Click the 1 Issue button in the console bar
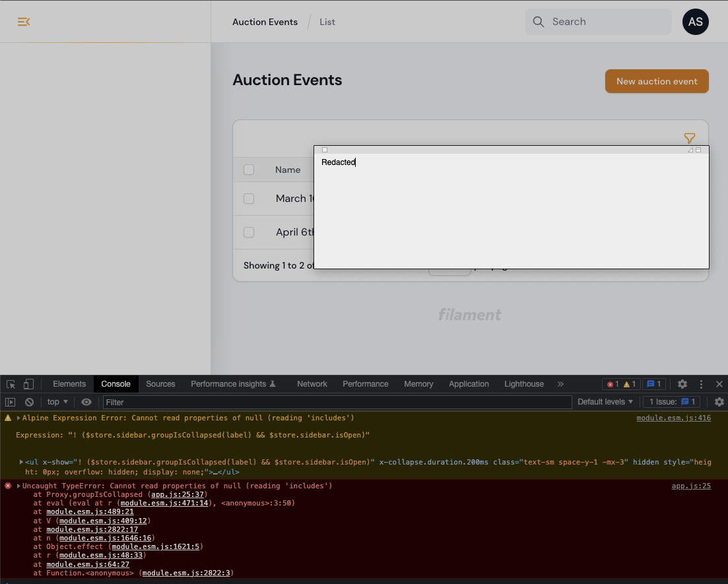The height and width of the screenshot is (584, 728). coord(672,402)
